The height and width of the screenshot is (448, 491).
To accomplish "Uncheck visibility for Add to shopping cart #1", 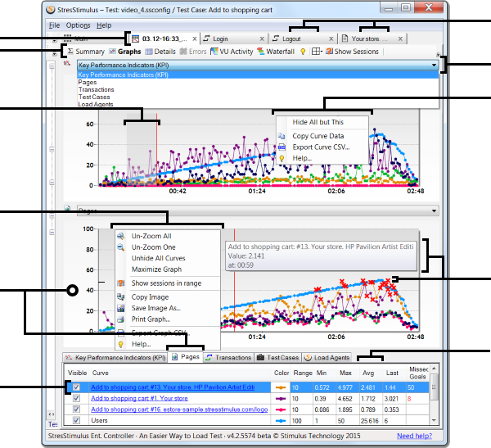I will pos(76,398).
